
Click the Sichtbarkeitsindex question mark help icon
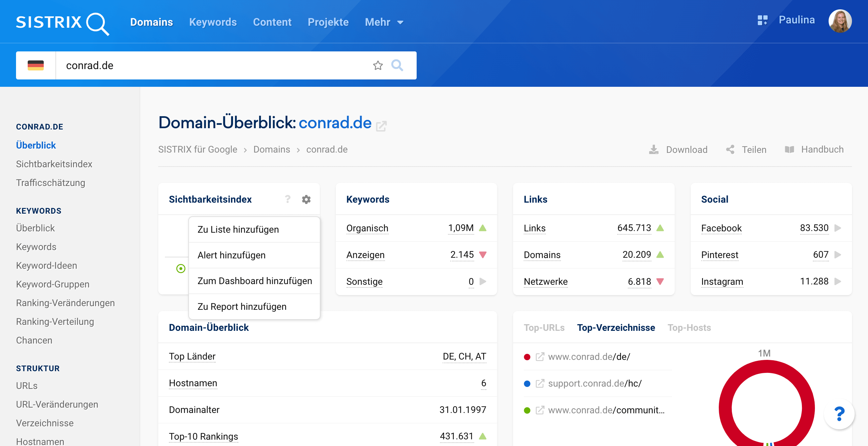tap(287, 199)
